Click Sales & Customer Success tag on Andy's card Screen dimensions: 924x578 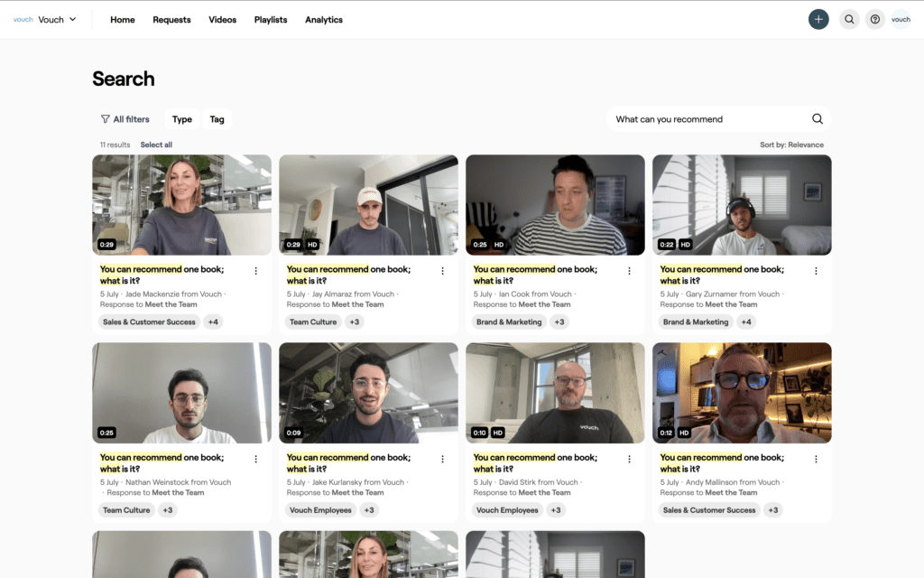709,510
